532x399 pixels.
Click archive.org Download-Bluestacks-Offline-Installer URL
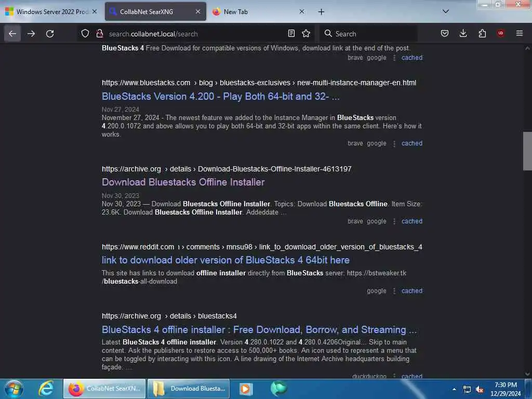click(x=227, y=169)
